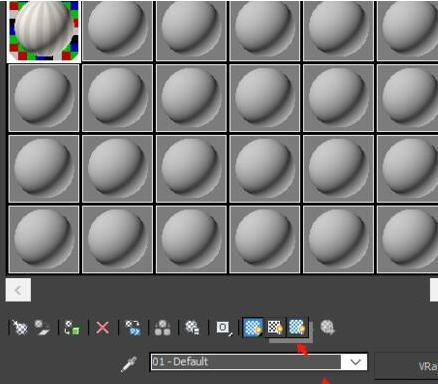Select sample slot in row three, column one

point(44,169)
